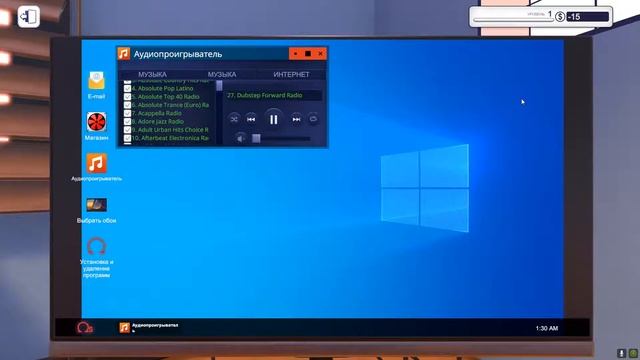Click the 1:30 AM taskbar clock
The image size is (640, 360).
pyautogui.click(x=547, y=328)
